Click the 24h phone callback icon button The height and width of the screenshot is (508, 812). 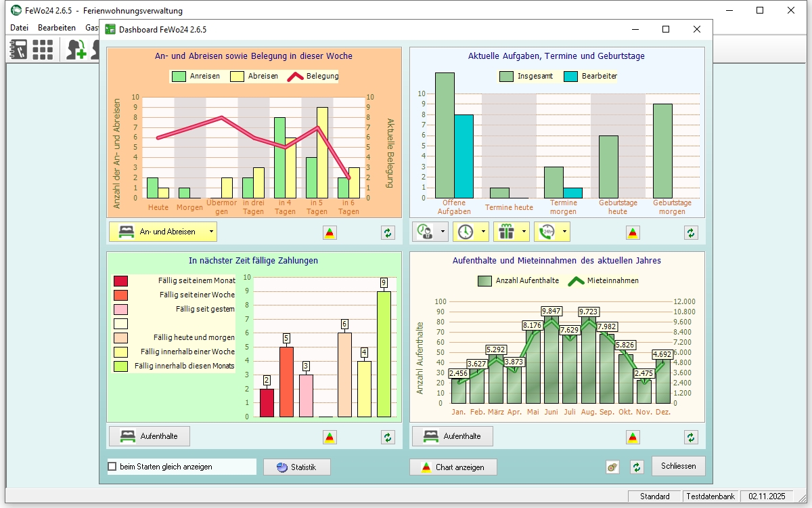point(547,232)
